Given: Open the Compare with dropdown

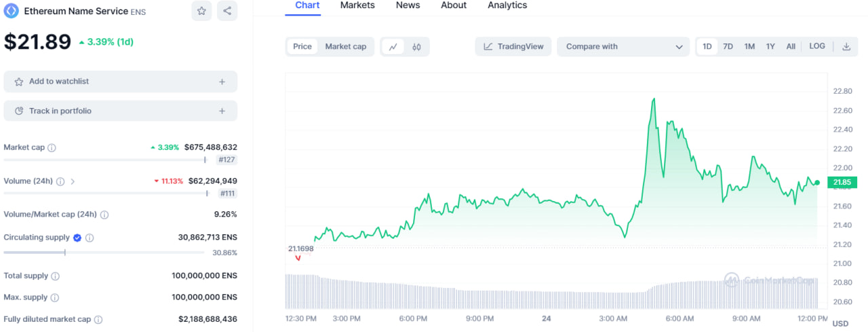Looking at the screenshot, I should tap(623, 47).
